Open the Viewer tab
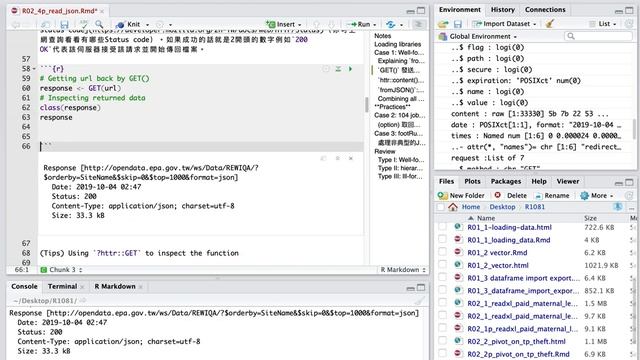The image size is (640, 360). tap(568, 182)
